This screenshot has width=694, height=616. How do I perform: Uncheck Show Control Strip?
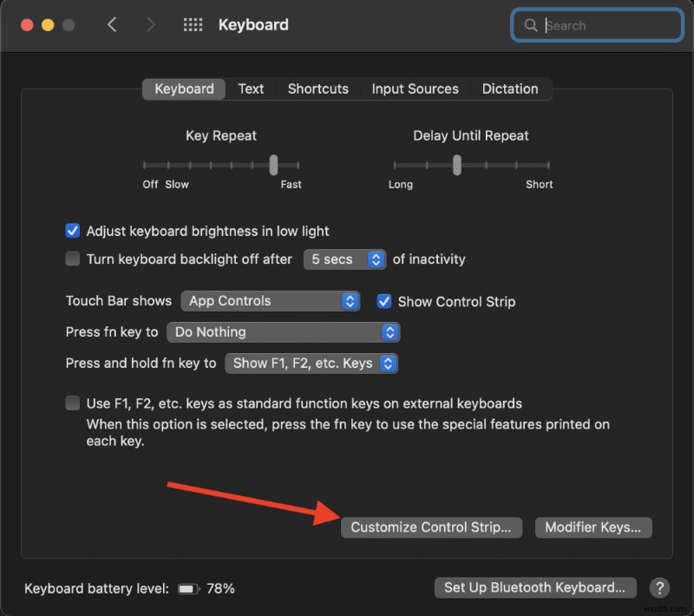(x=384, y=301)
